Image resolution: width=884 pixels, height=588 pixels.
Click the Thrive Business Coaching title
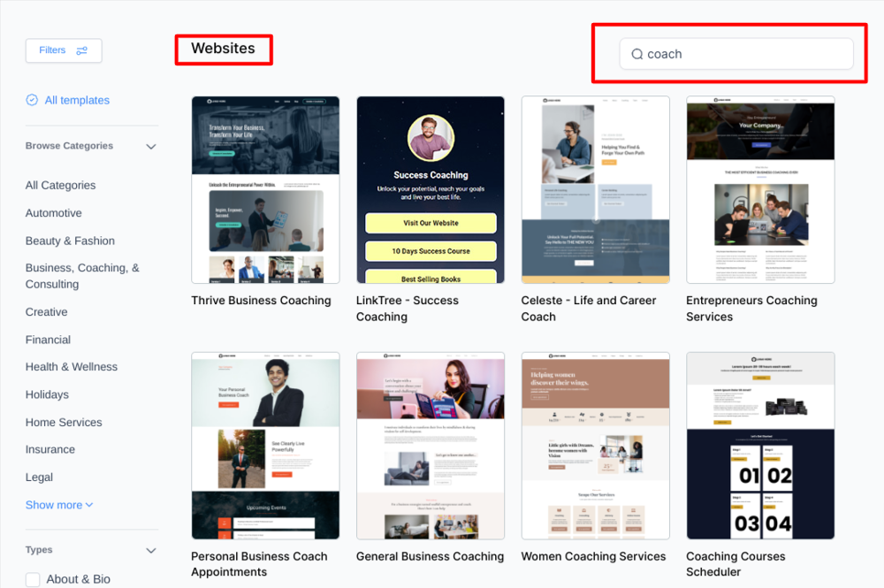261,301
